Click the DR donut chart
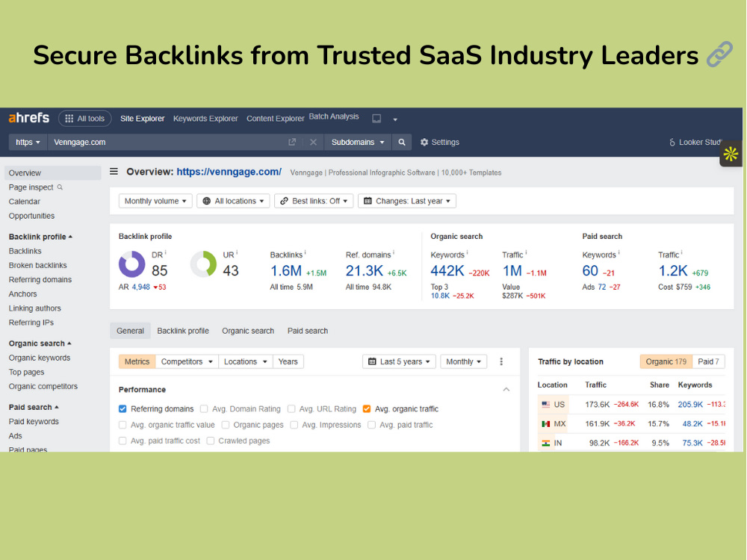Viewport: 747px width, 560px height. pyautogui.click(x=132, y=264)
